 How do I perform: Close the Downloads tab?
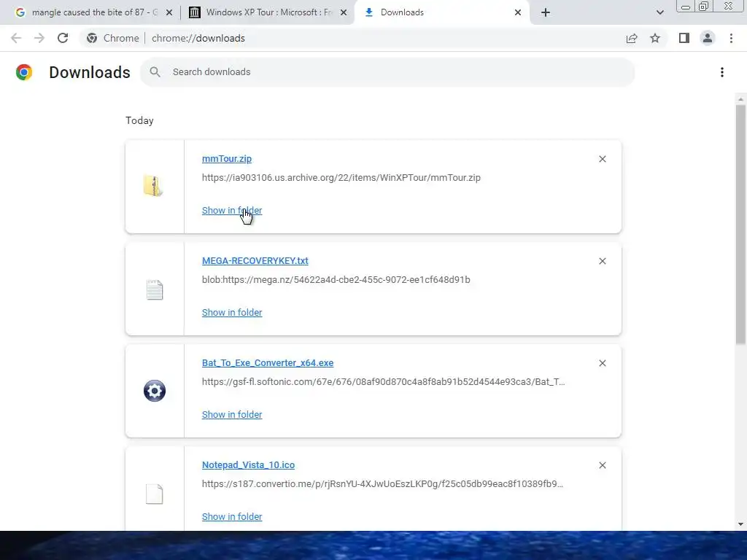[x=518, y=12]
